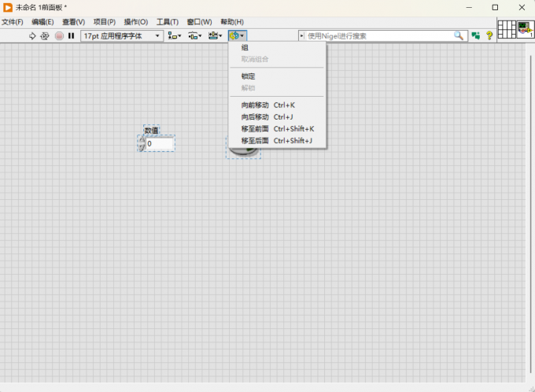Viewport: 535px width, 392px height.
Task: Click the numeric control value field
Action: (160, 144)
